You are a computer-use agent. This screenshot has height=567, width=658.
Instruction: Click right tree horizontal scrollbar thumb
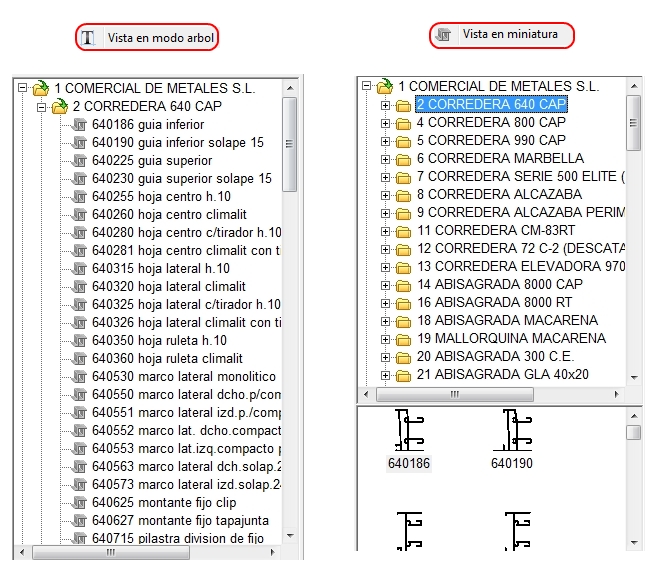click(455, 395)
